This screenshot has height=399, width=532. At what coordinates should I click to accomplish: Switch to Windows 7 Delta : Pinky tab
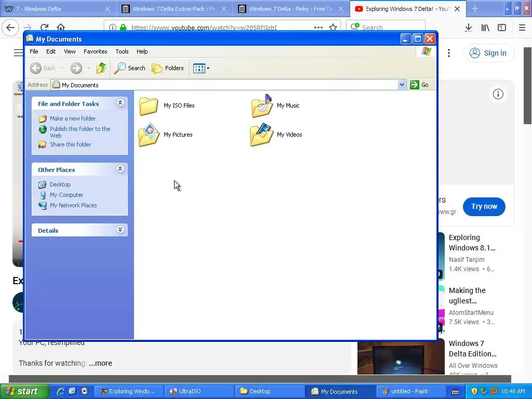point(291,9)
